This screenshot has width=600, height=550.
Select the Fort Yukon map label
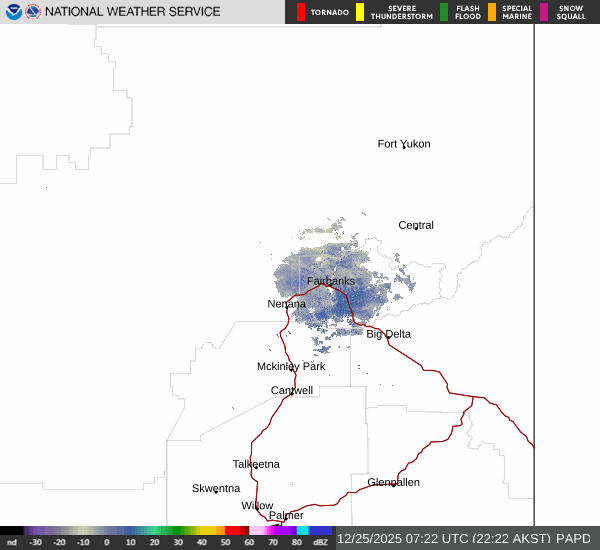403,144
